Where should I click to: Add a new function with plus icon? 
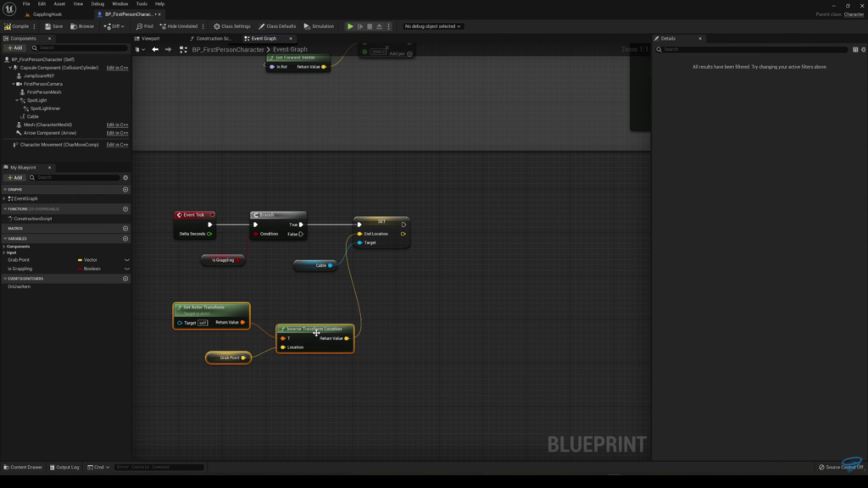click(x=125, y=209)
